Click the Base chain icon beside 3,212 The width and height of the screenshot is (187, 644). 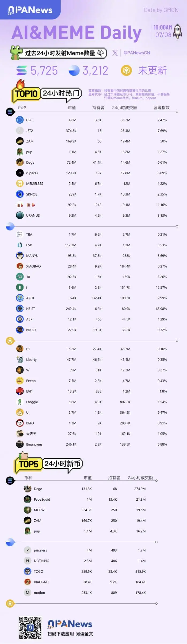pyautogui.click(x=74, y=71)
